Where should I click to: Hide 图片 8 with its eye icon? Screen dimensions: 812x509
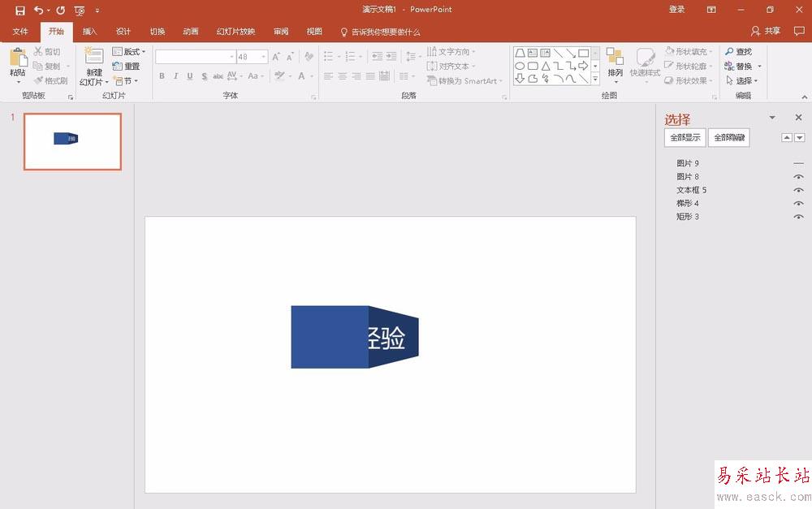pos(798,177)
